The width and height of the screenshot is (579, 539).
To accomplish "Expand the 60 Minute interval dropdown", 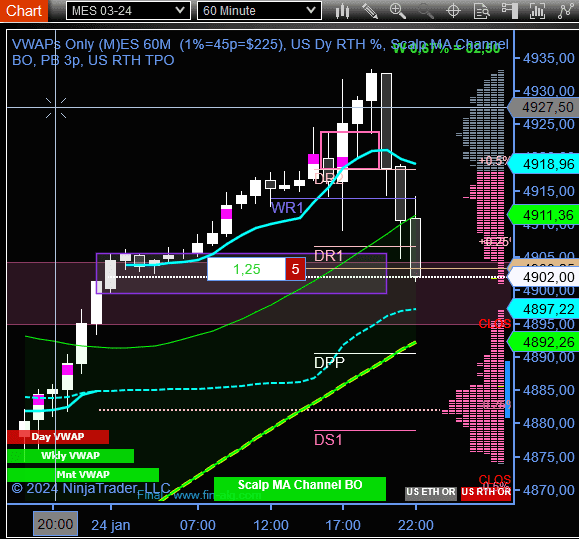I will point(259,10).
